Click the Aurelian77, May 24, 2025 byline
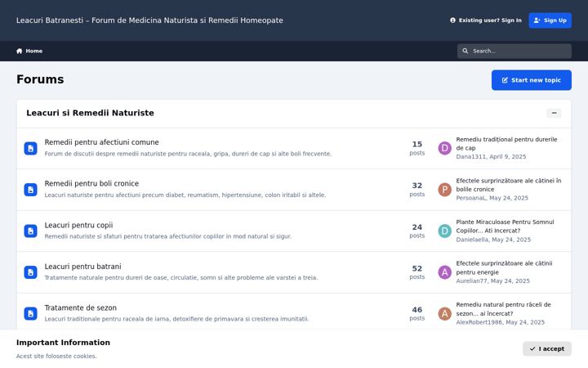The width and height of the screenshot is (588, 368). click(x=492, y=280)
